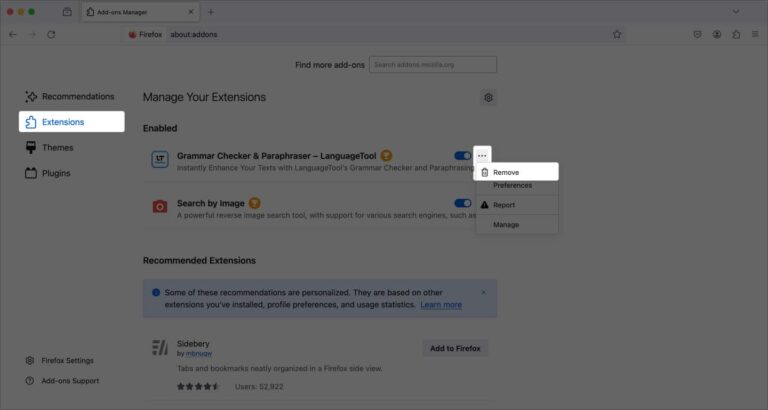Disable the Search by Image toggle

(462, 203)
